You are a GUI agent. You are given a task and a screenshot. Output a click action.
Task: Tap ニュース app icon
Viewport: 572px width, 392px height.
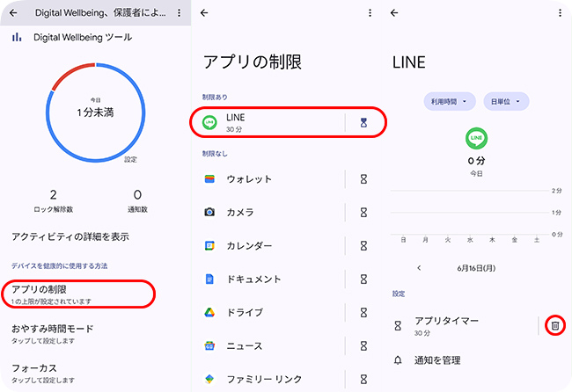pos(209,345)
